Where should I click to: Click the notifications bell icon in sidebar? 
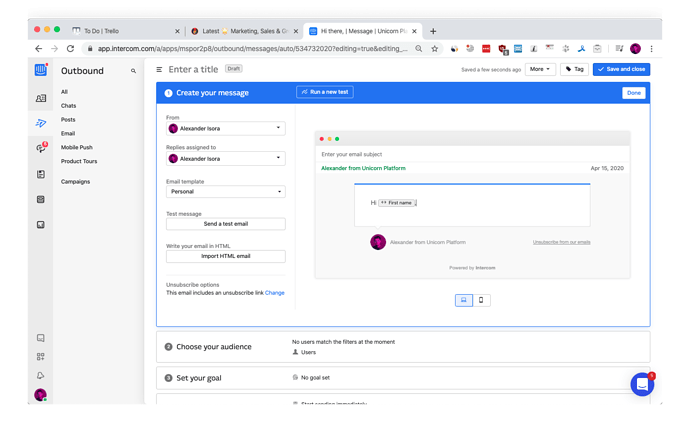pos(41,374)
